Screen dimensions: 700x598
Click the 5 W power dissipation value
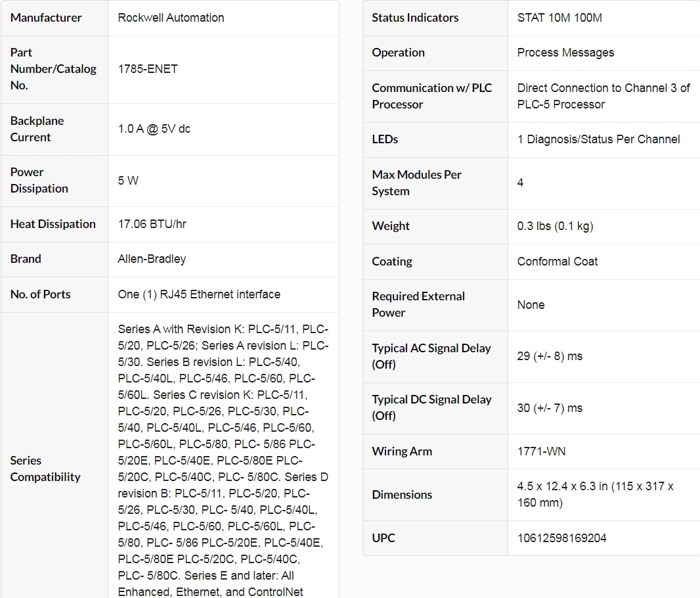(128, 181)
